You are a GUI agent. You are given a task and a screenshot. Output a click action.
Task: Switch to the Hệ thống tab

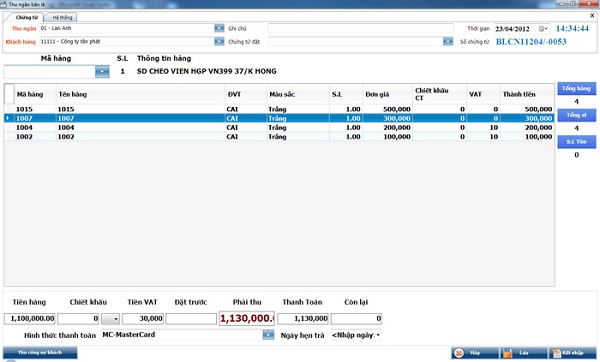(62, 18)
